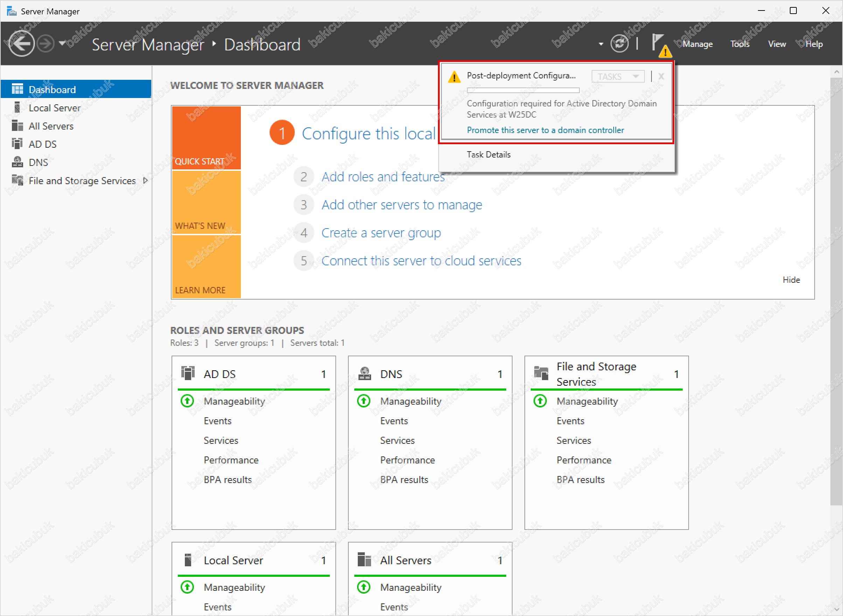Click the scrollbar down arrow
Screen dimensions: 843x616
click(836, 609)
